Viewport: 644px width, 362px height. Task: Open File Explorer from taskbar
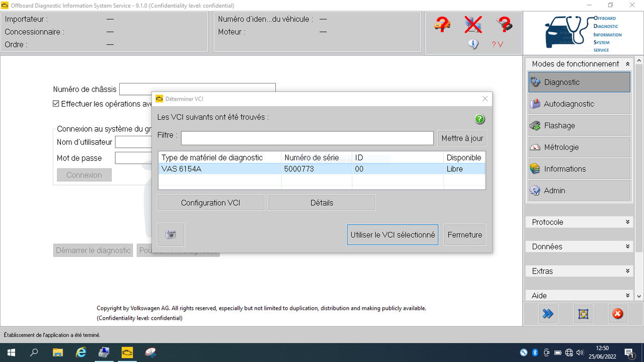click(x=57, y=352)
